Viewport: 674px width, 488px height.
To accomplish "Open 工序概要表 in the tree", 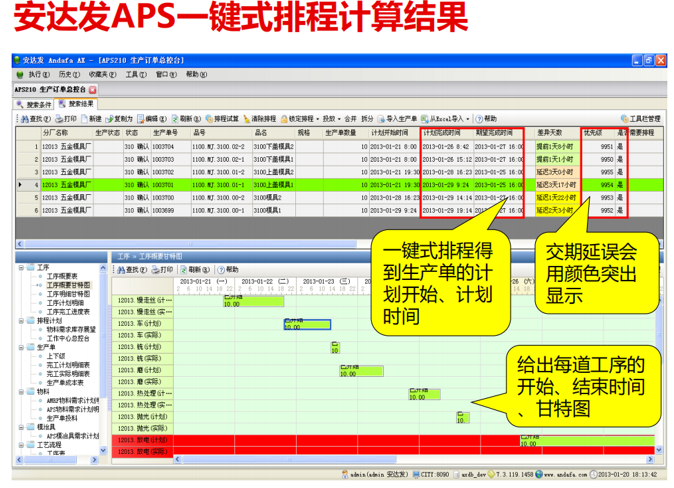I will tap(62, 276).
